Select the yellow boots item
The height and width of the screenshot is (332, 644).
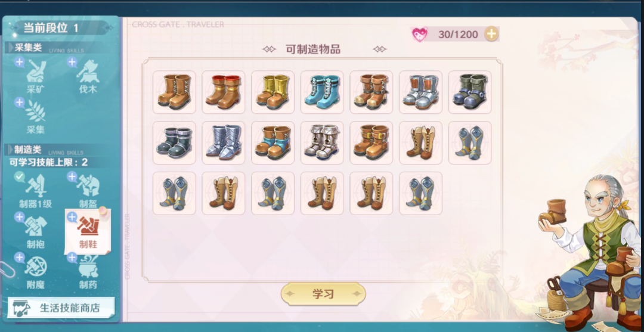[x=273, y=92]
